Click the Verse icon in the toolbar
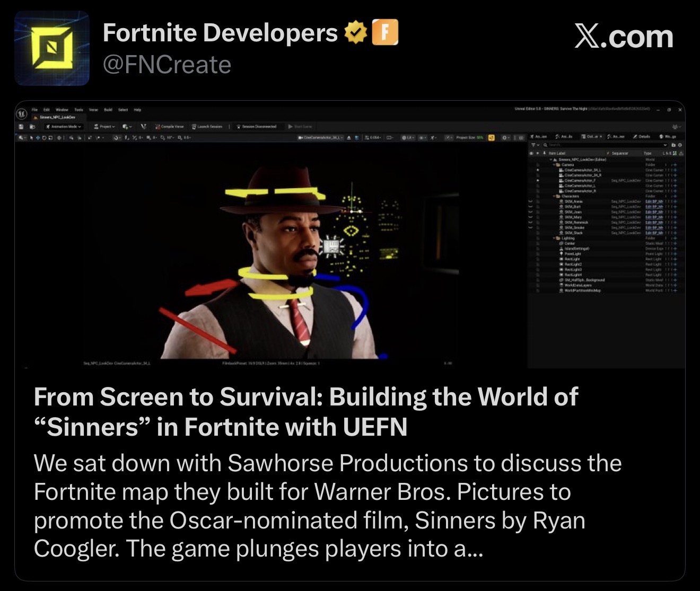Screen dimensions: 700x591 click(x=144, y=127)
